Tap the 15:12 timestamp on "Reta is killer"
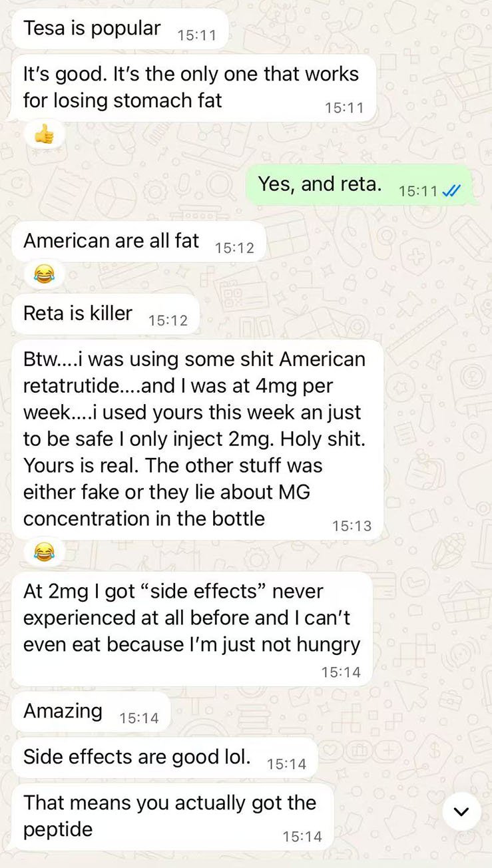This screenshot has height=868, width=492. 168,321
